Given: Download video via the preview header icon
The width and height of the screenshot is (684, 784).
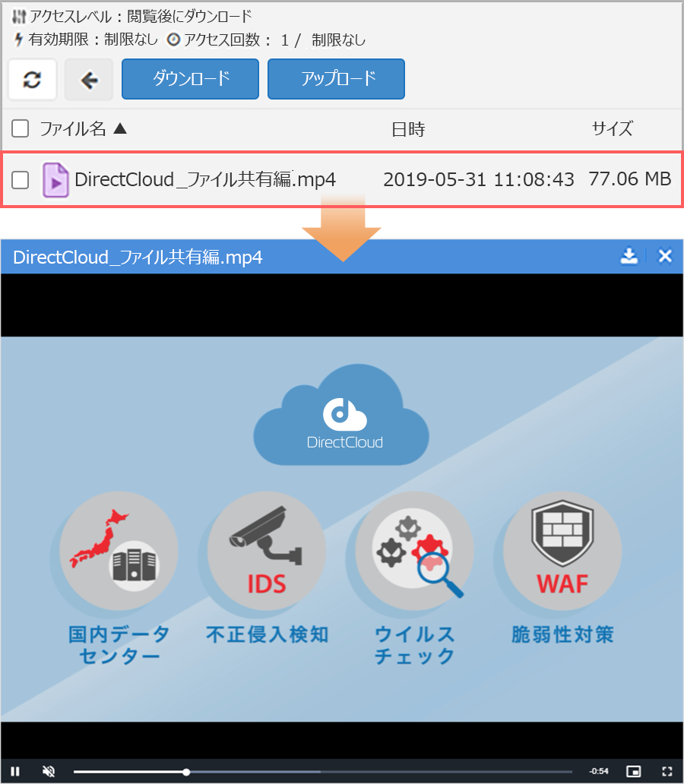Looking at the screenshot, I should pos(629,256).
